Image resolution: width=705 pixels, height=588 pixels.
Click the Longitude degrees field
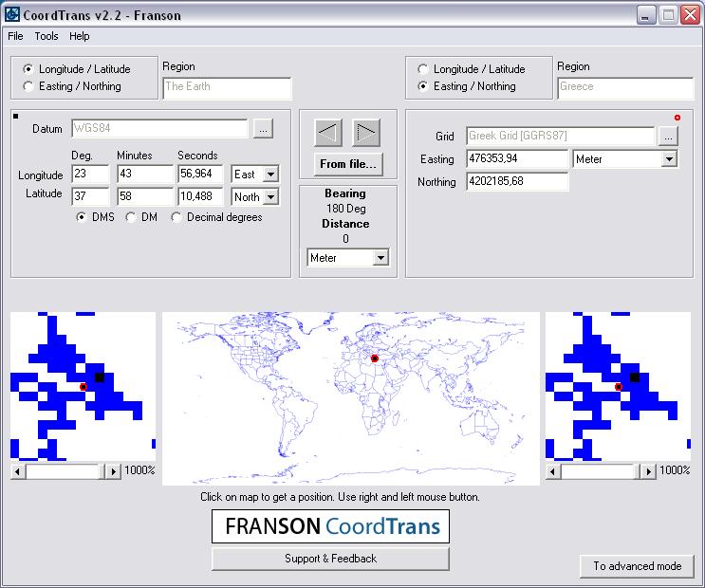(90, 174)
